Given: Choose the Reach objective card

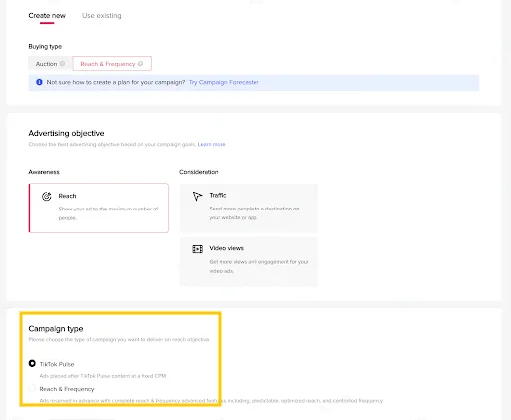Looking at the screenshot, I should (99, 208).
